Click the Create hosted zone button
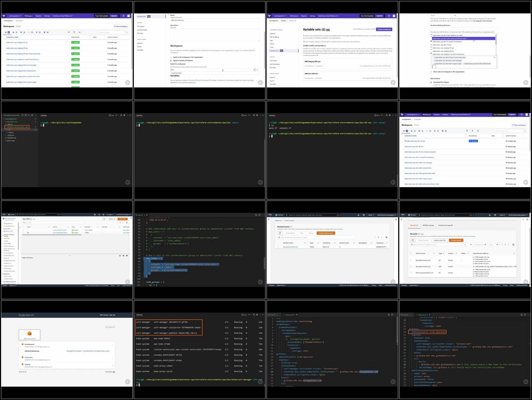 [326, 233]
